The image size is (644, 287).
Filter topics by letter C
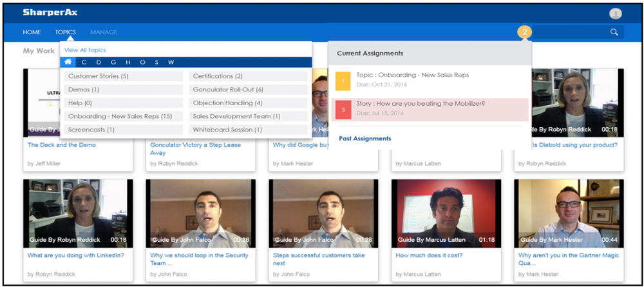click(x=84, y=63)
